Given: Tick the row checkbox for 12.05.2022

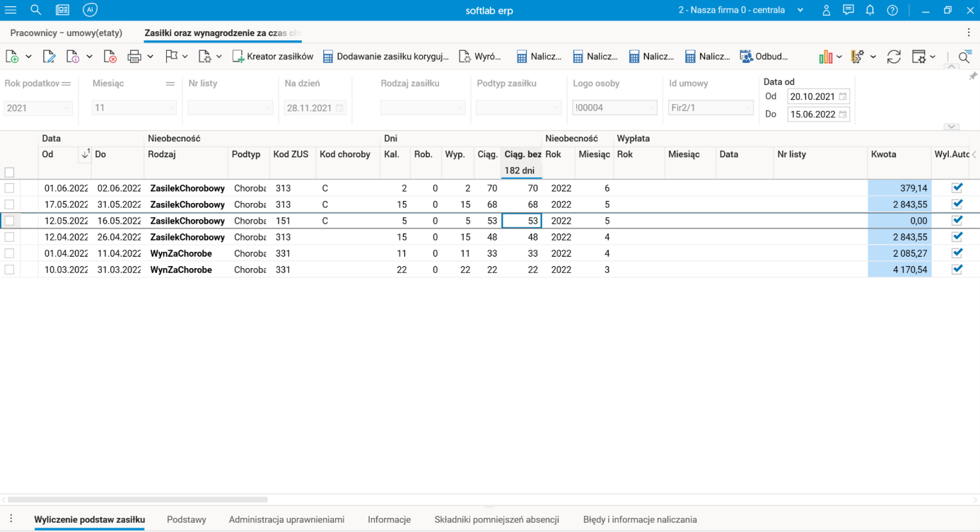Looking at the screenshot, I should [9, 221].
